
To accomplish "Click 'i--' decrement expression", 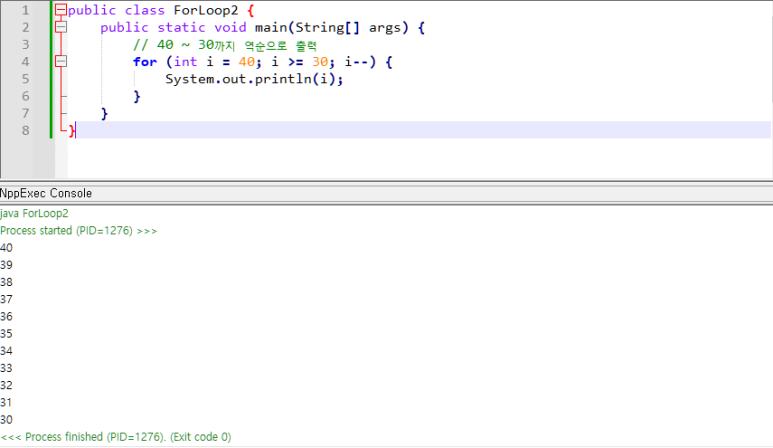I will [356, 62].
